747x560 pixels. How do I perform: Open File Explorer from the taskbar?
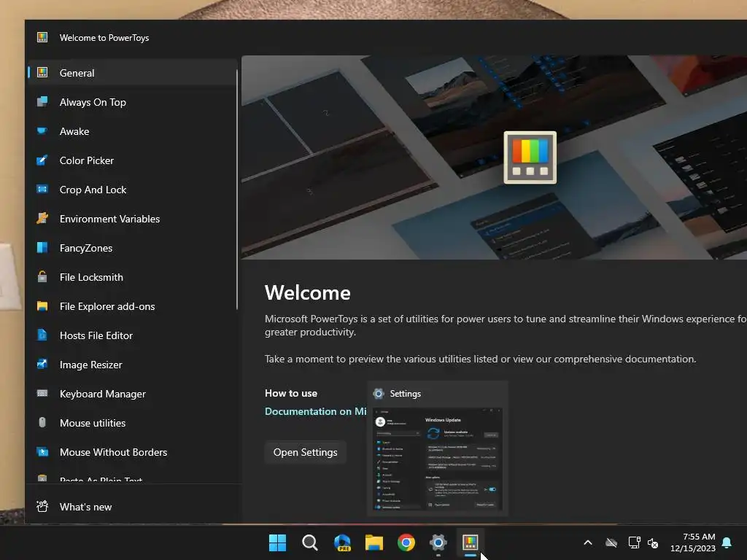(x=374, y=542)
